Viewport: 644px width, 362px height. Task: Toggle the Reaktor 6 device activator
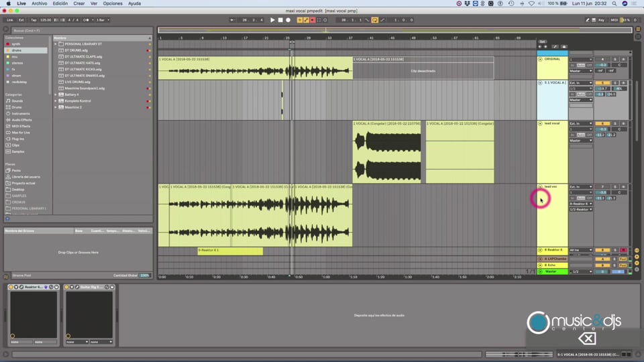tap(11, 287)
